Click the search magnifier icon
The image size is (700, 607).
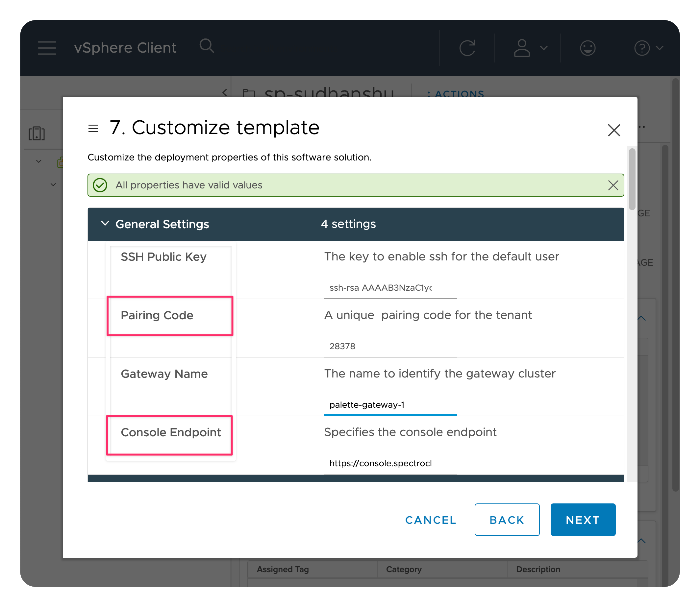207,46
